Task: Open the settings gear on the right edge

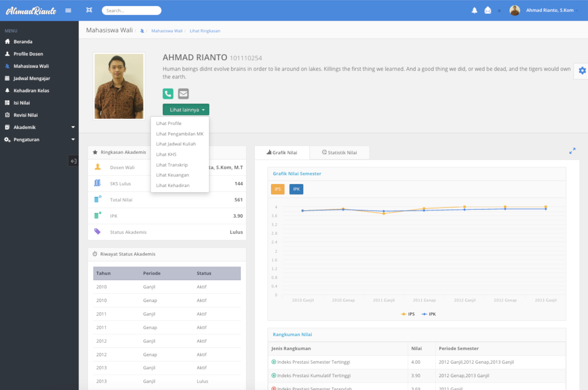Action: coord(582,71)
